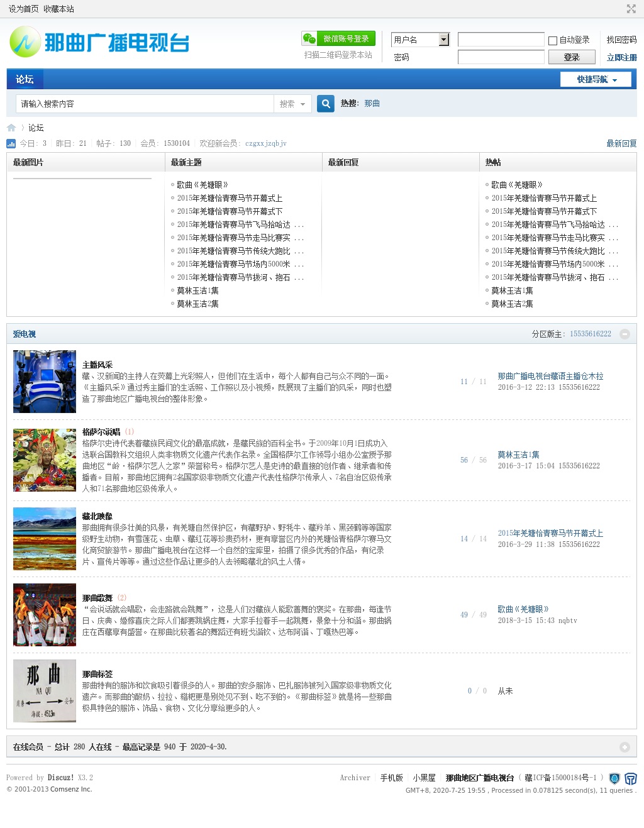Click the home breadcrumb icon
The height and width of the screenshot is (828, 644).
pos(11,128)
